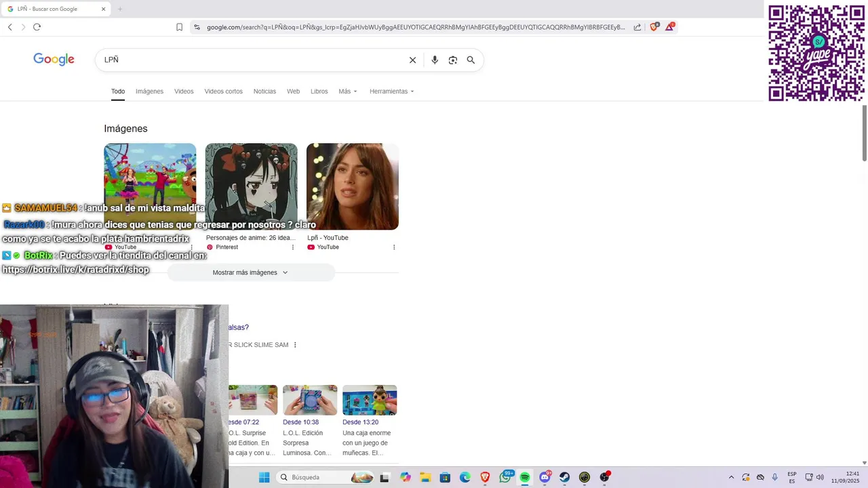Open the Lpñ - YouTube result link

tap(328, 238)
